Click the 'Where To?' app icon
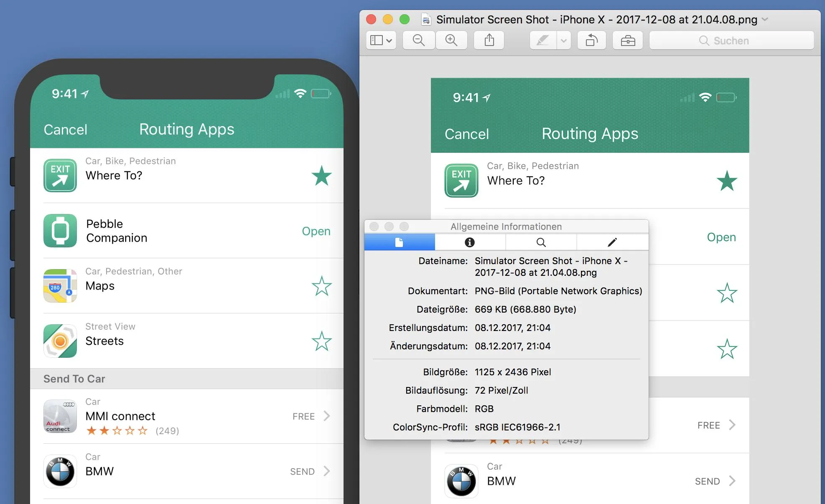 [x=60, y=175]
